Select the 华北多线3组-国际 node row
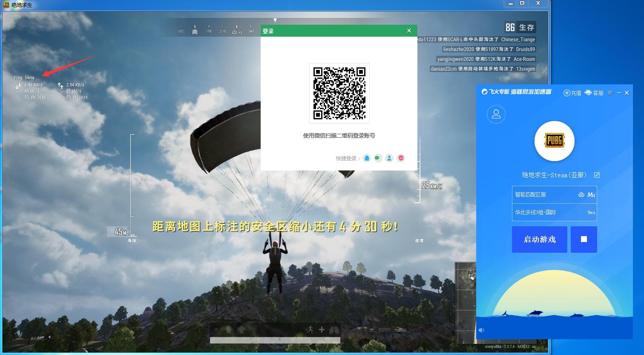This screenshot has height=355, width=644. (554, 212)
